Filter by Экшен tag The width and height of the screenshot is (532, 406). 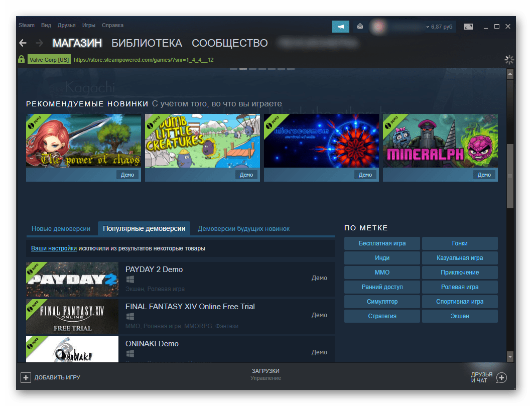(x=460, y=316)
